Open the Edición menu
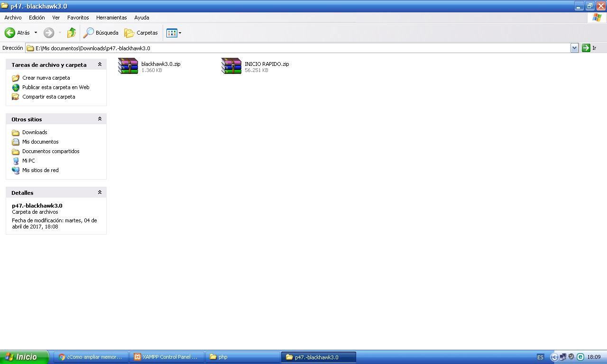Image resolution: width=607 pixels, height=364 pixels. tap(37, 18)
